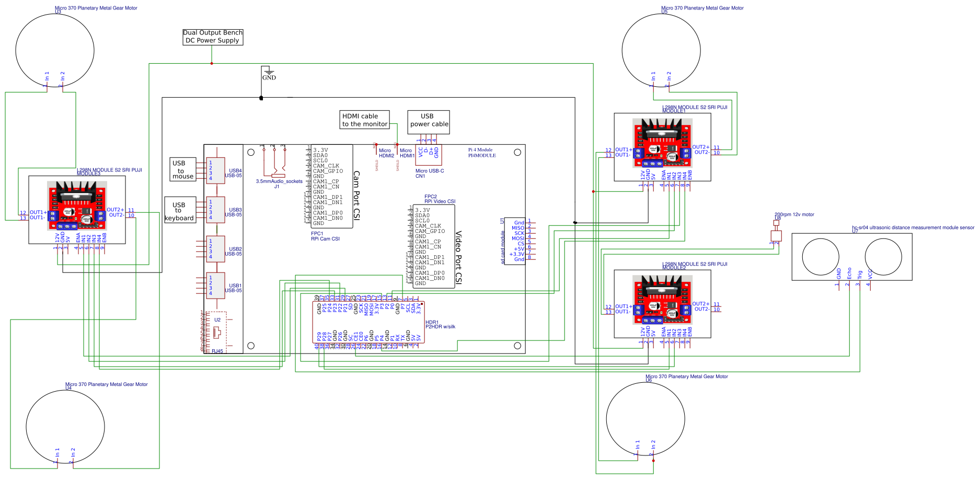The height and width of the screenshot is (479, 980).
Task: Select the hc-sr04 ultrasonic sensor symbol
Action: click(852, 256)
